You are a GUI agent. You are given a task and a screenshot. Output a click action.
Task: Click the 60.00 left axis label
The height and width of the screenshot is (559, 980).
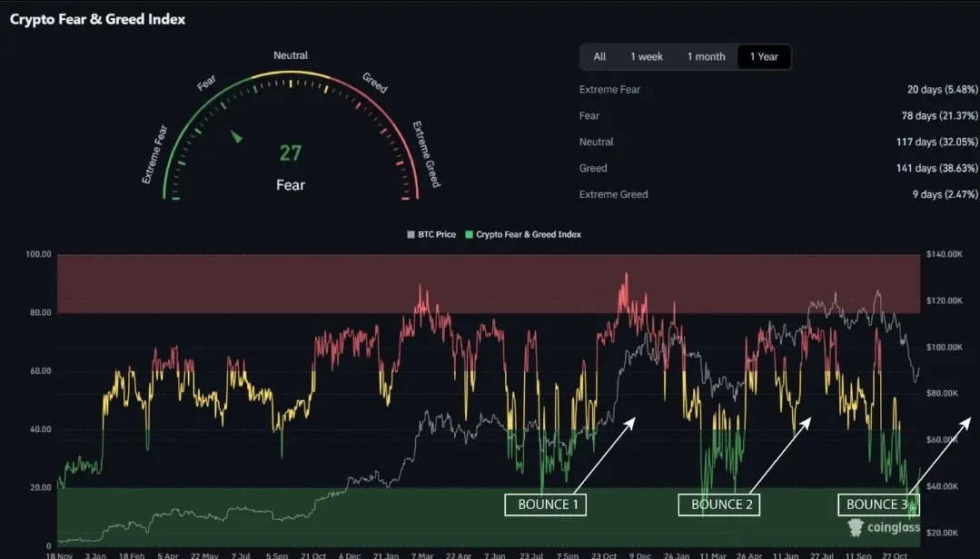pyautogui.click(x=41, y=371)
